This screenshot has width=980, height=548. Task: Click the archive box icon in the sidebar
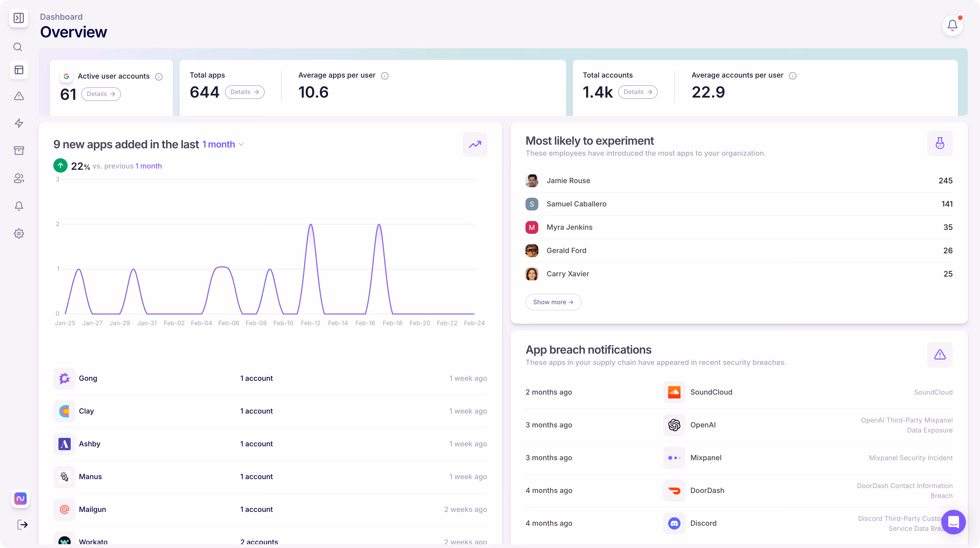pos(18,151)
